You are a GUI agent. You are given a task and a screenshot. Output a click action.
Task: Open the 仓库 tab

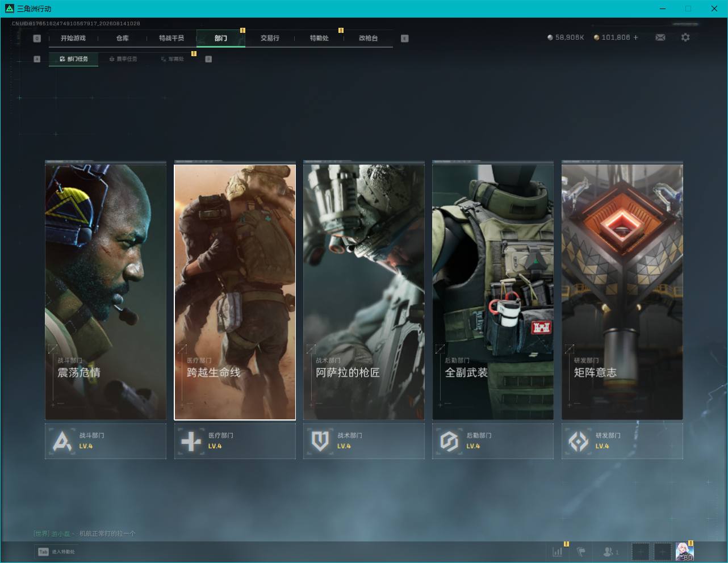click(123, 38)
